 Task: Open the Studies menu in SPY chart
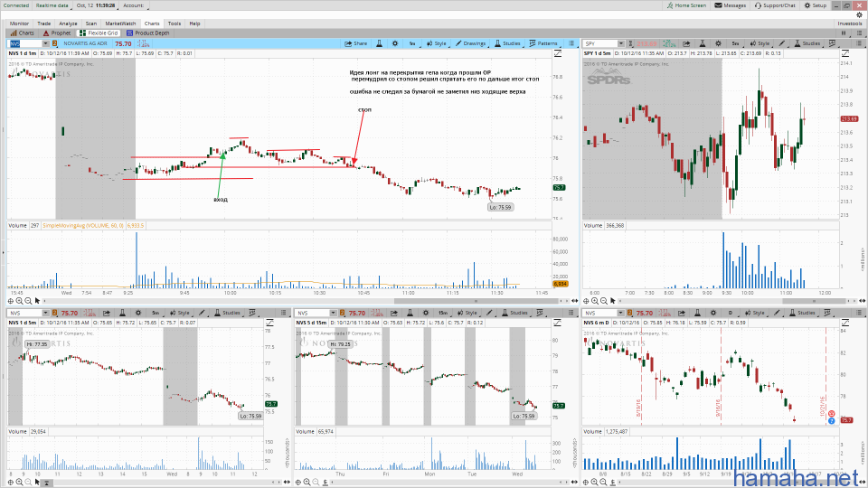pos(807,43)
